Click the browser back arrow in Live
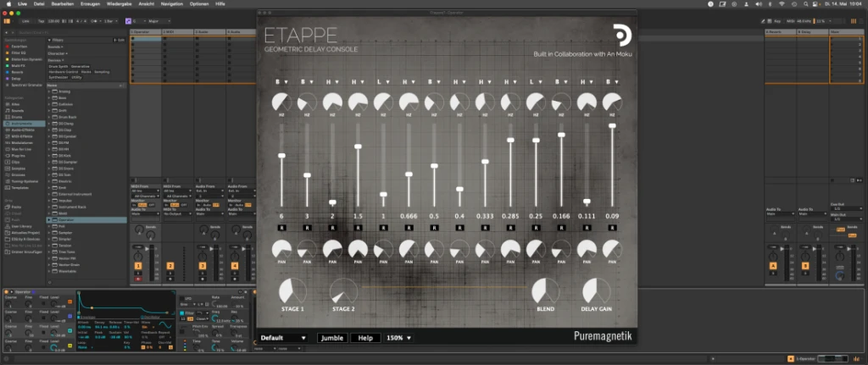The image size is (868, 365). click(x=6, y=33)
